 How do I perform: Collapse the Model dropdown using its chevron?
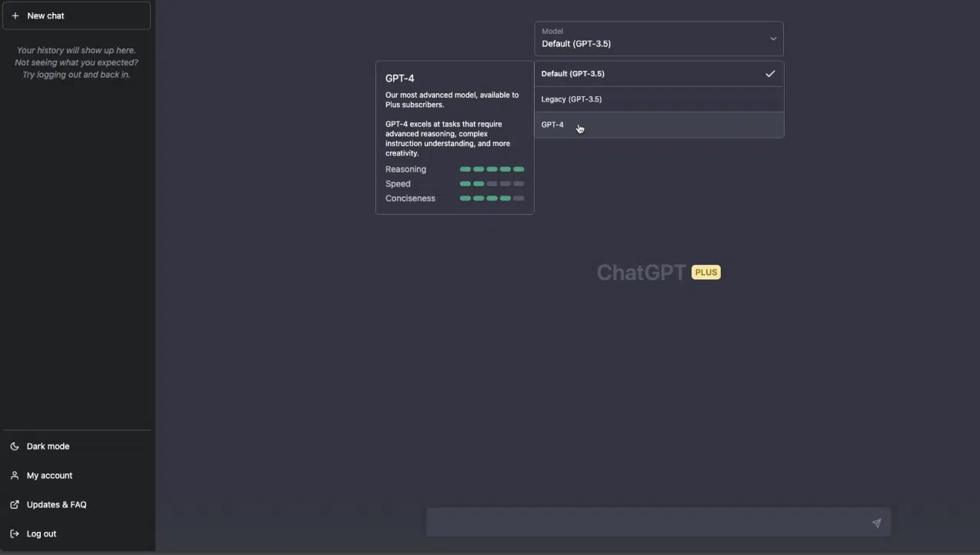[x=773, y=38]
